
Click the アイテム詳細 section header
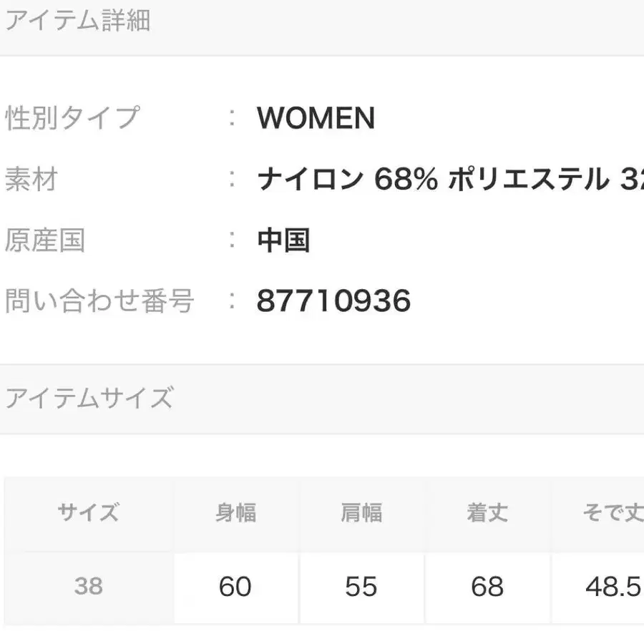tap(77, 21)
